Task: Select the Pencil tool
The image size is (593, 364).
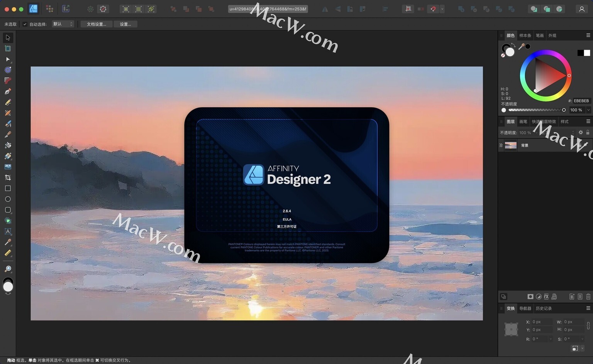Action: pos(8,102)
